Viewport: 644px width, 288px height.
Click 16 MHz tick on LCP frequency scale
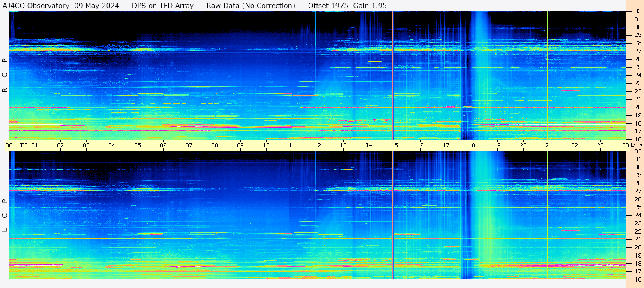click(638, 279)
